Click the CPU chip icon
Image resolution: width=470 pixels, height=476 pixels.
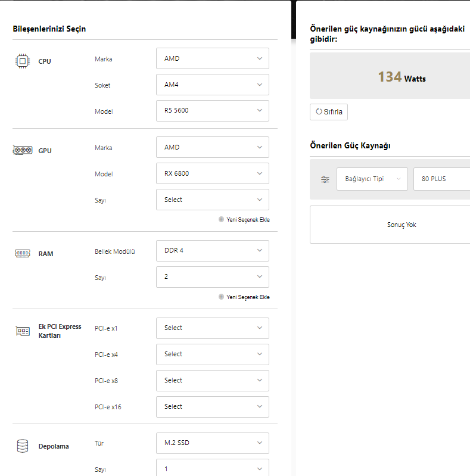tap(22, 61)
